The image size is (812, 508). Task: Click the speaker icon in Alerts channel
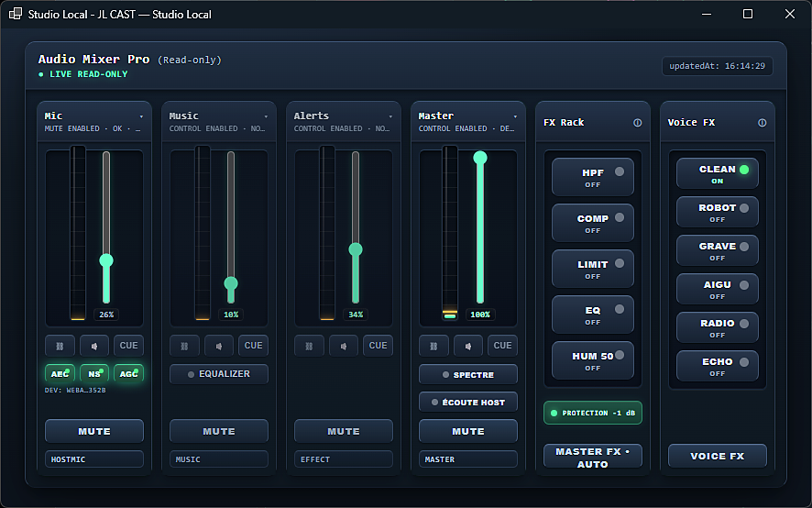tap(344, 346)
